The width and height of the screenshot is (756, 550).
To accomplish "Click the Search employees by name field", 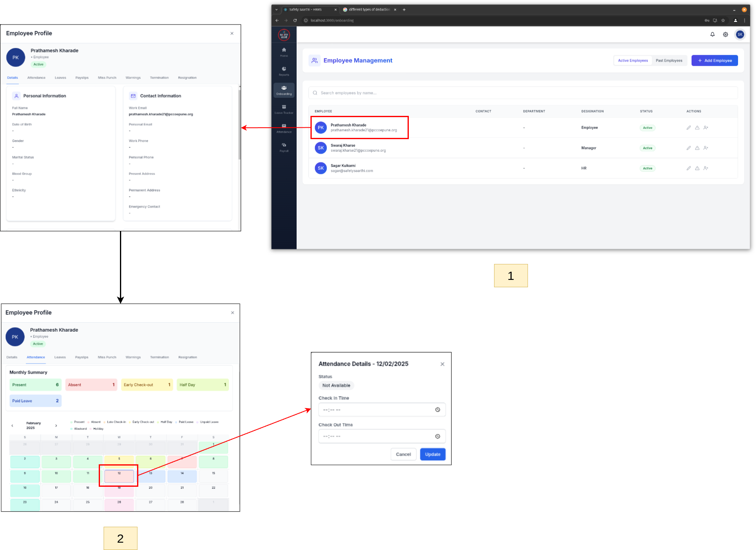I will (x=523, y=93).
